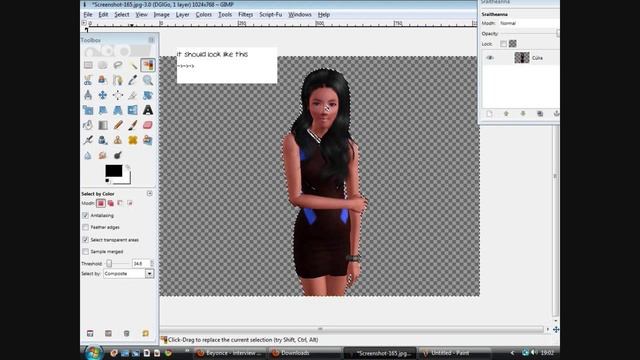
Task: Select the Pencil tool
Action: pyautogui.click(x=118, y=125)
